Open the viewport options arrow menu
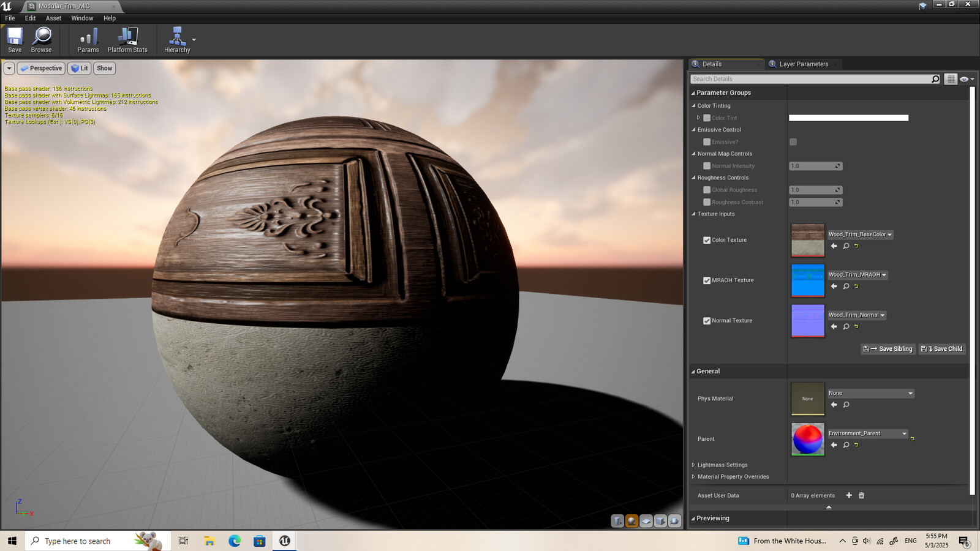 pos(9,69)
